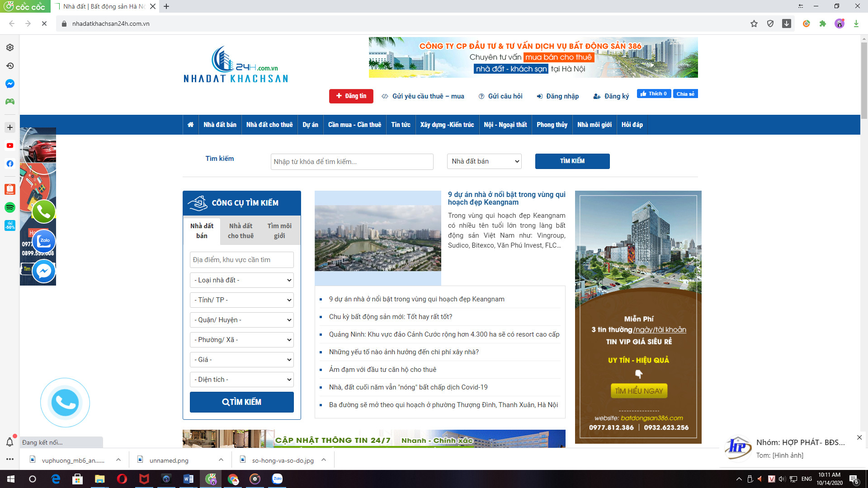The image size is (868, 488).
Task: Expand the Loại nhà đất dropdown
Action: (242, 280)
